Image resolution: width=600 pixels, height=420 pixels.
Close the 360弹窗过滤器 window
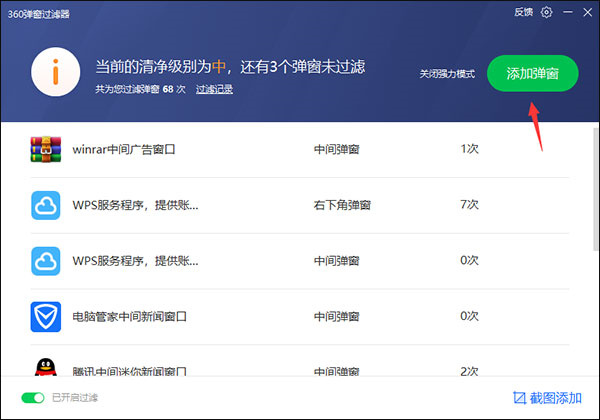(588, 12)
